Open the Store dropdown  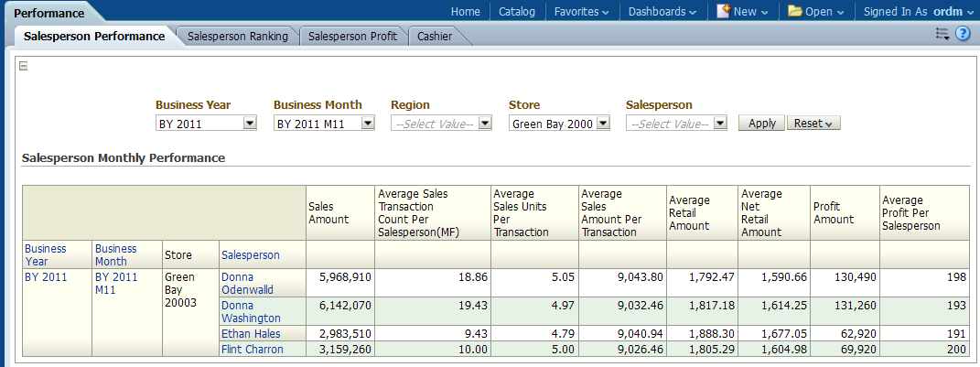[602, 124]
